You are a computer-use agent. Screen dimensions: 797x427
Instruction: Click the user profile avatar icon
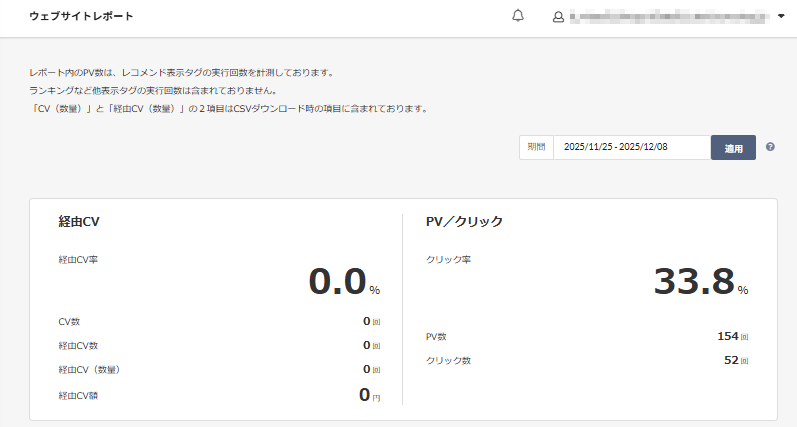(x=558, y=17)
